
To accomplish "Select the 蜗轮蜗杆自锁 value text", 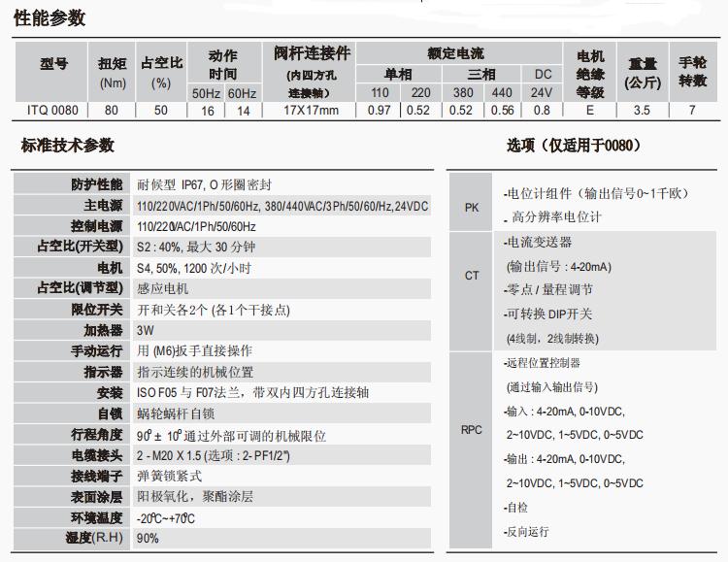I will (x=174, y=413).
